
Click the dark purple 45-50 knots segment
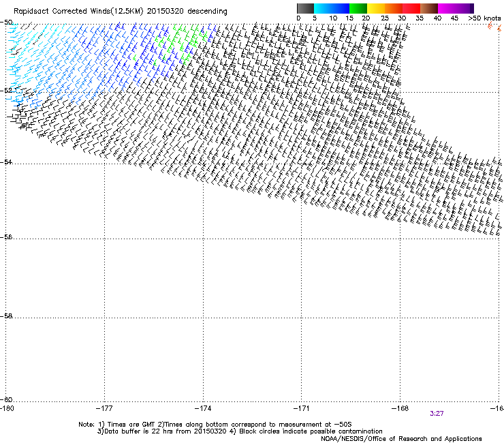click(x=464, y=8)
